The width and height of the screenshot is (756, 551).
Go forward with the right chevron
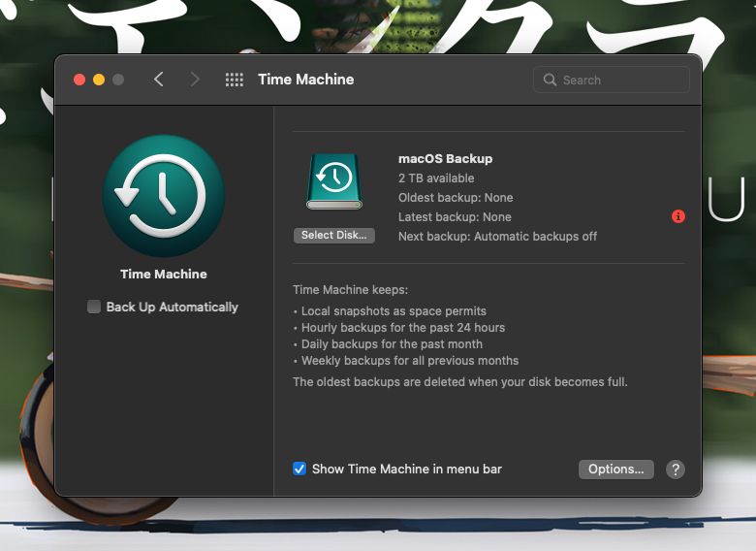(x=194, y=80)
